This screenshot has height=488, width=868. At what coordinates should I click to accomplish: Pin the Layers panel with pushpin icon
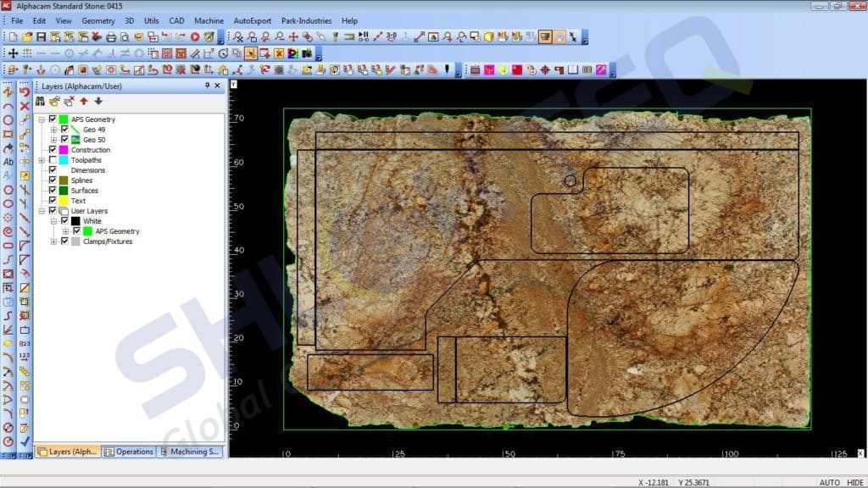pyautogui.click(x=207, y=86)
